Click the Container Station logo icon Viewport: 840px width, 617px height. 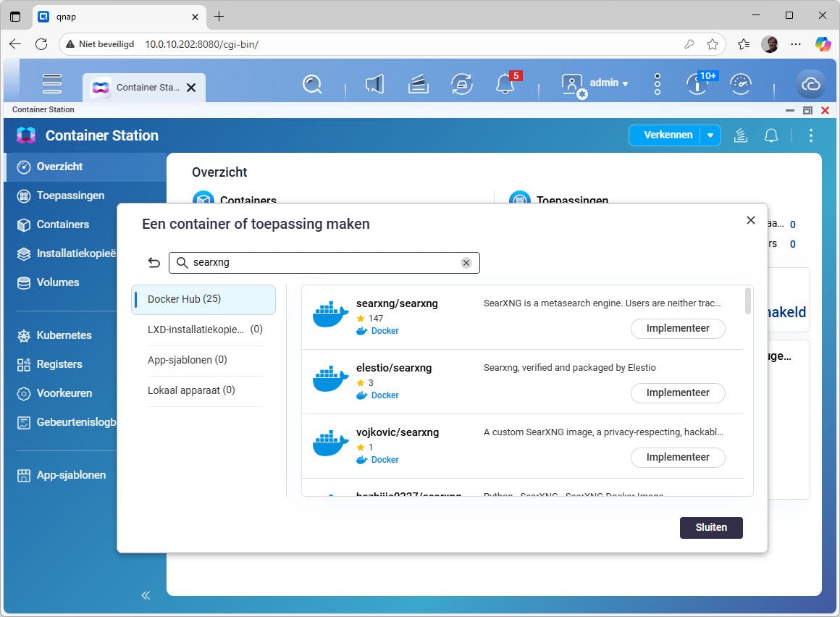coord(26,135)
